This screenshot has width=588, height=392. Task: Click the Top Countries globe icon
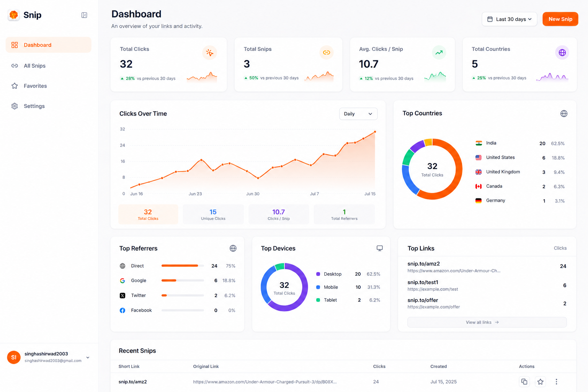point(564,114)
